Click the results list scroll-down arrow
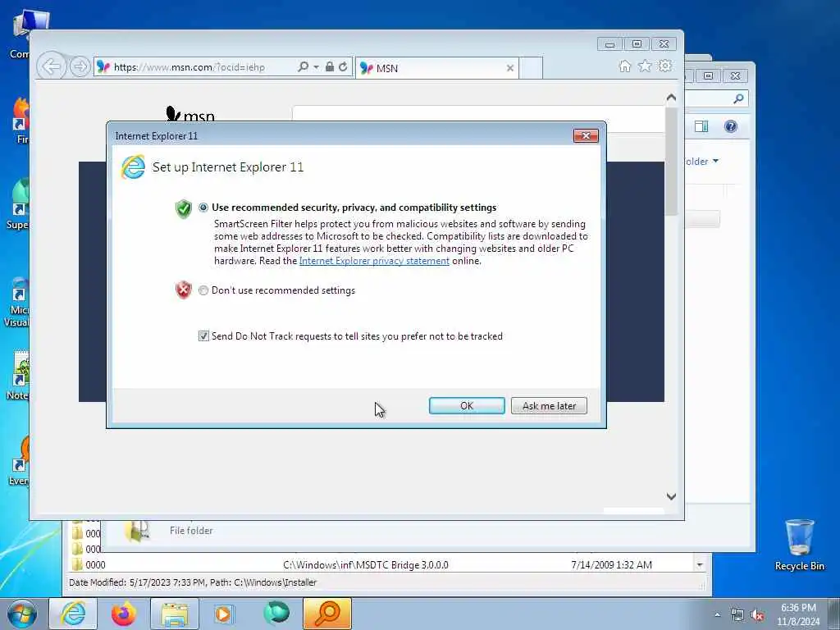The width and height of the screenshot is (840, 630). coord(700,564)
